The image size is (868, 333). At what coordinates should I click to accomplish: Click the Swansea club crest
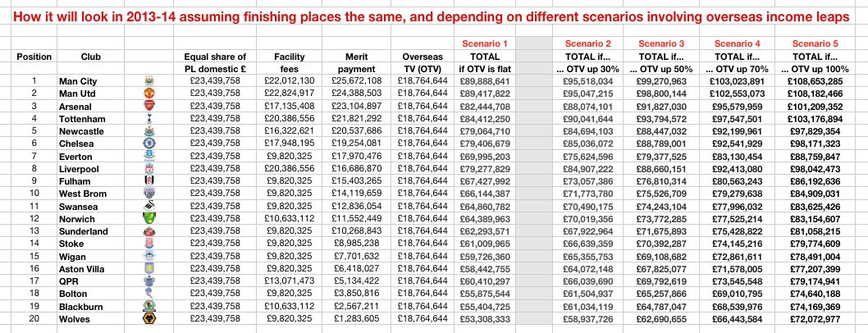(148, 207)
